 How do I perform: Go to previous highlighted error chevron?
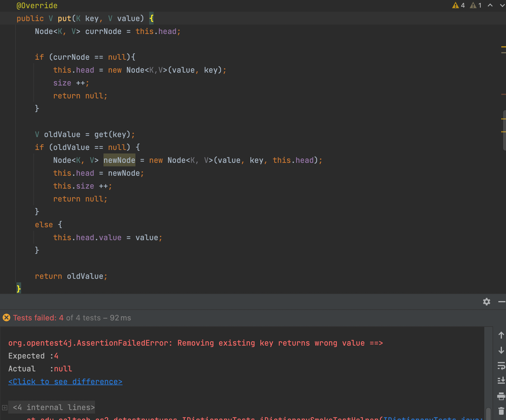click(490, 5)
